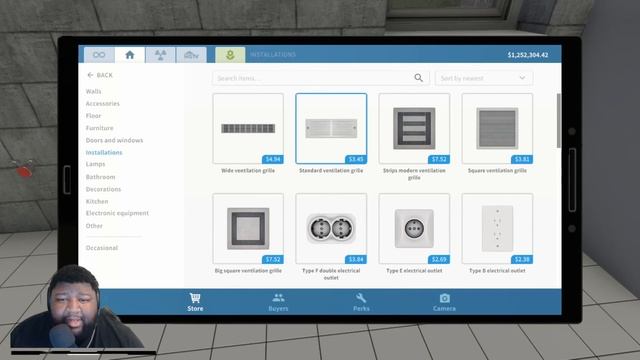640x360 pixels.
Task: Click the $4.94 price tag
Action: point(273,159)
